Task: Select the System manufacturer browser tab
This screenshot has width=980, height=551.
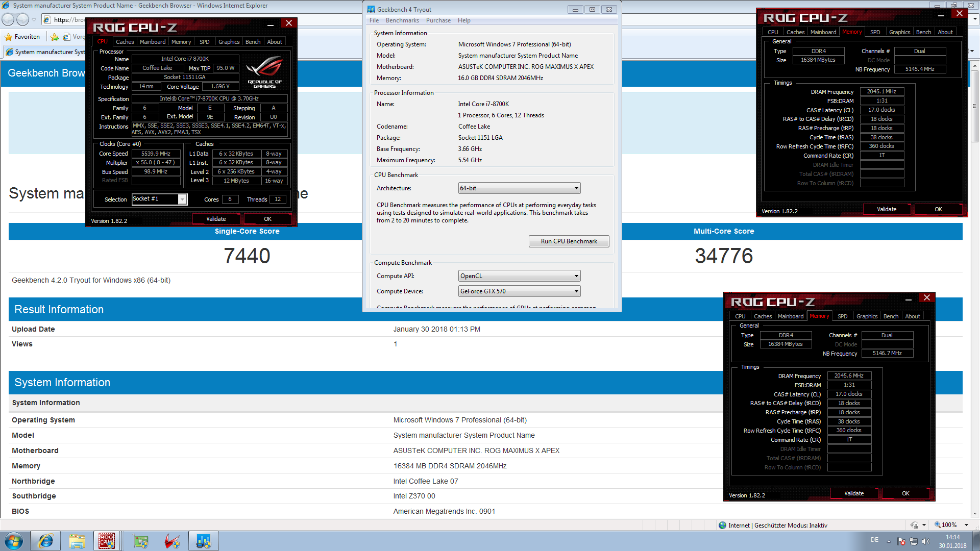Action: click(45, 52)
